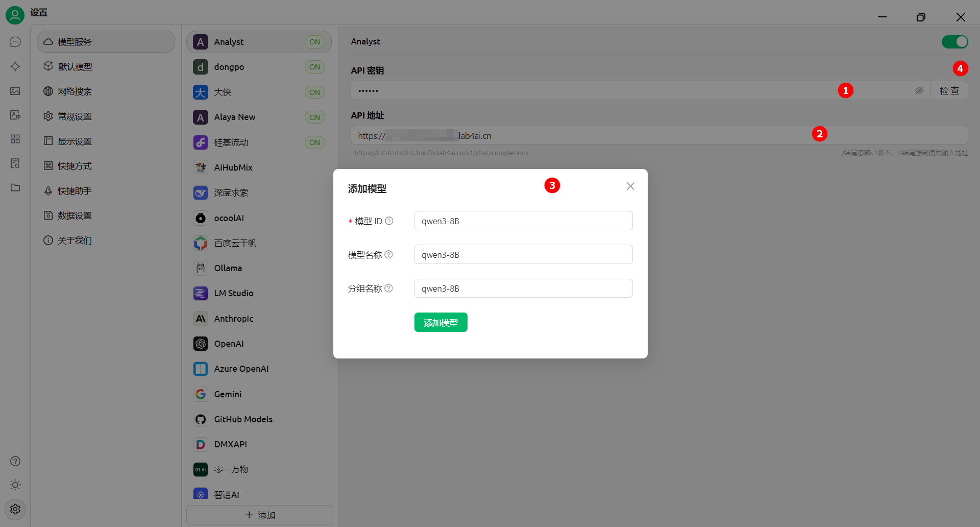Switch theme using the sun icon
This screenshot has height=527, width=980.
pos(15,485)
